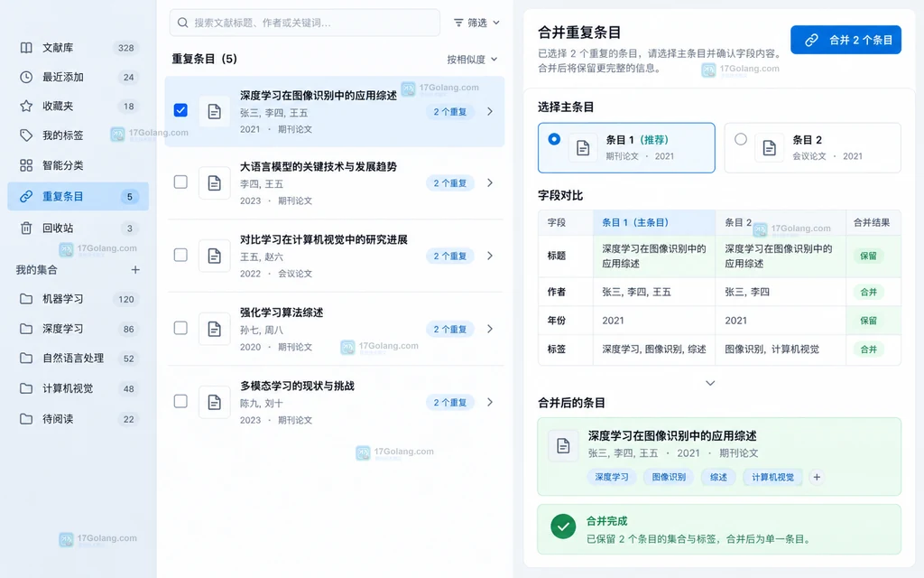Click the document icon in the 条目 2 card
This screenshot has width=924, height=578.
(x=769, y=148)
